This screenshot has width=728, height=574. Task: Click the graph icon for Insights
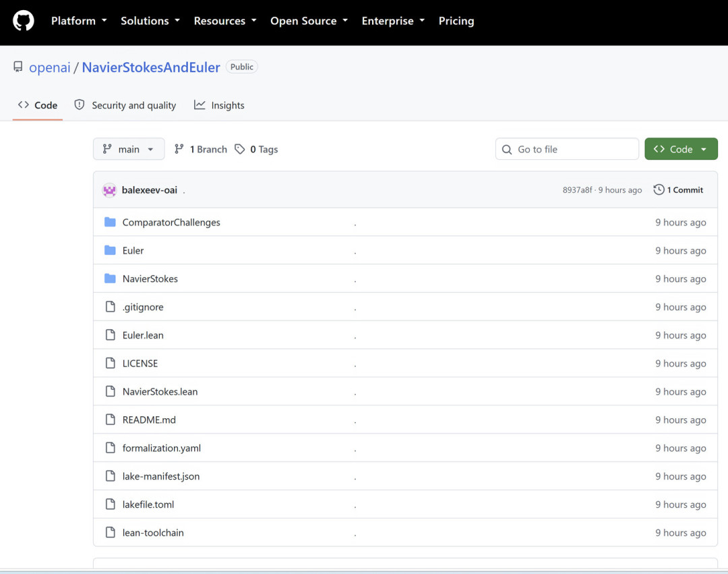click(200, 105)
